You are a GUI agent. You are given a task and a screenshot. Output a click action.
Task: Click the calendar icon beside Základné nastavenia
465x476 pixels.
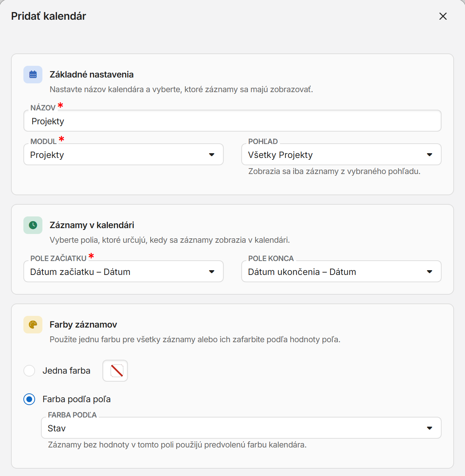33,75
